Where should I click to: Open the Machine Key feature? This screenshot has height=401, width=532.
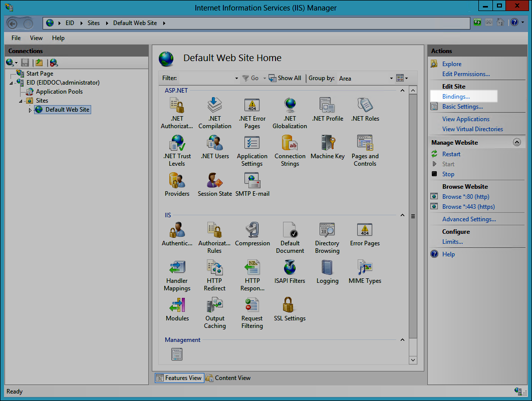(327, 147)
